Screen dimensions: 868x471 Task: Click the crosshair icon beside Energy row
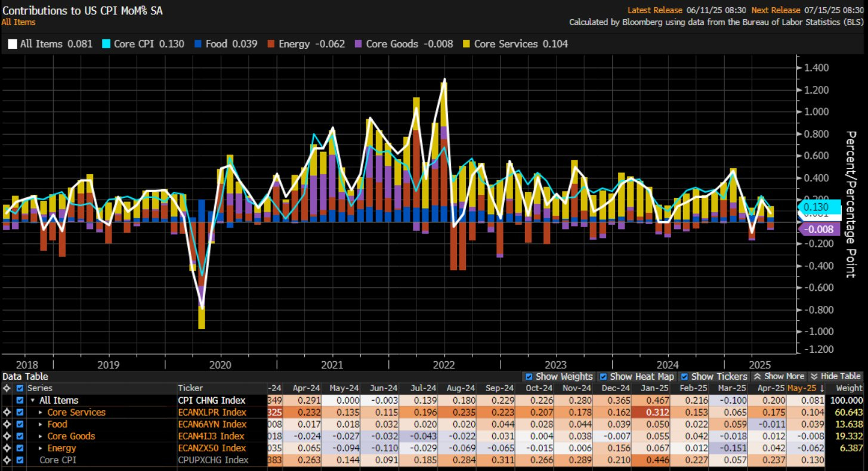[x=6, y=448]
